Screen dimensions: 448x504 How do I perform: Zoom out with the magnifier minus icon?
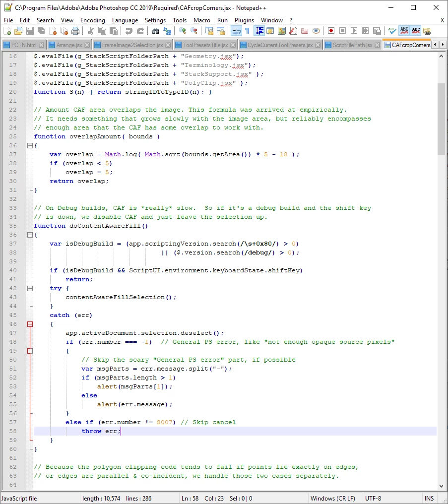click(194, 31)
